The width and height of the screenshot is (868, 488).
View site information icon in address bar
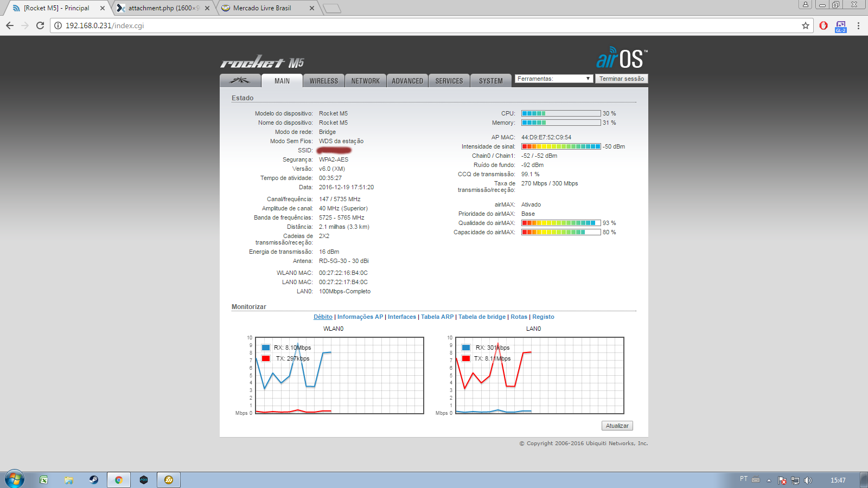58,25
